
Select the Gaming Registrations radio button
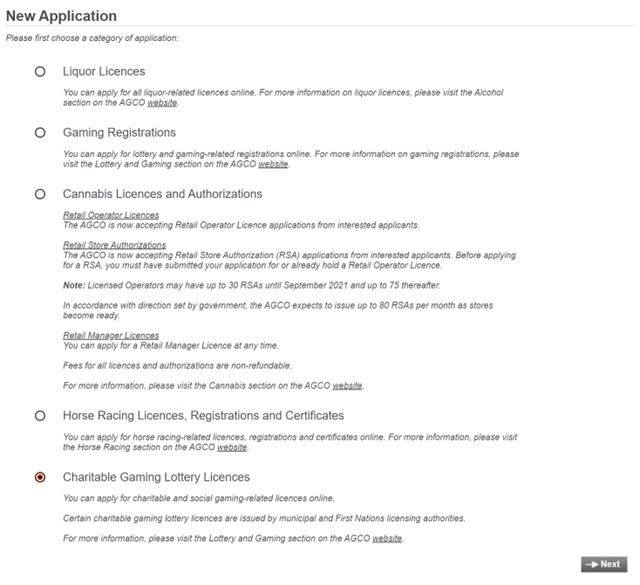pyautogui.click(x=40, y=132)
